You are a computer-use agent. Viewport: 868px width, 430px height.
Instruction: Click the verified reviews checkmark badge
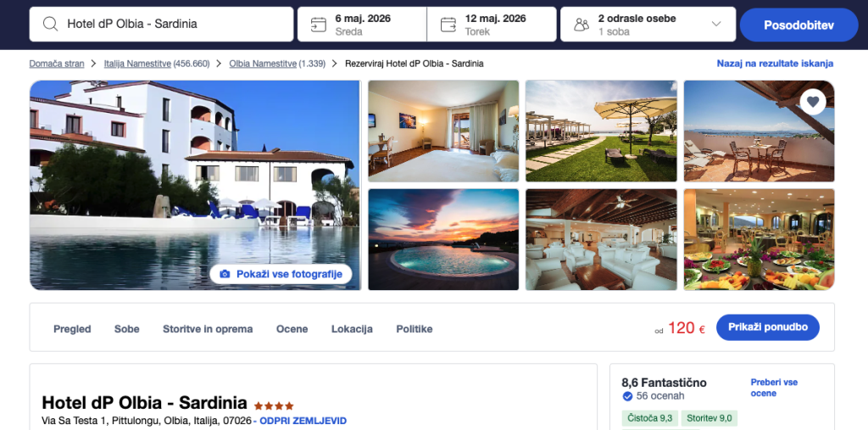click(x=627, y=396)
